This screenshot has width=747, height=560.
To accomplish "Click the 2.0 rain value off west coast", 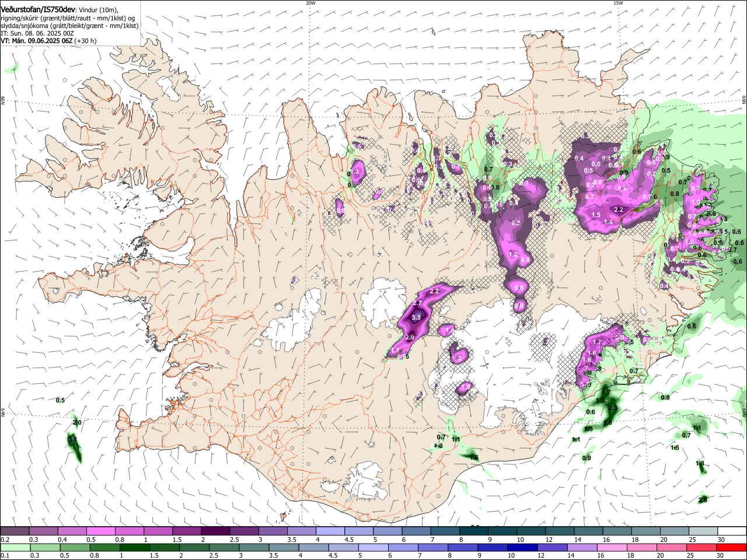I will (77, 422).
